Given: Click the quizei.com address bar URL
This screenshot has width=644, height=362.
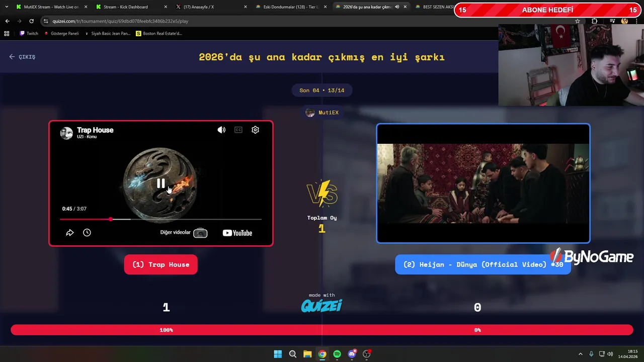Looking at the screenshot, I should click(x=120, y=21).
